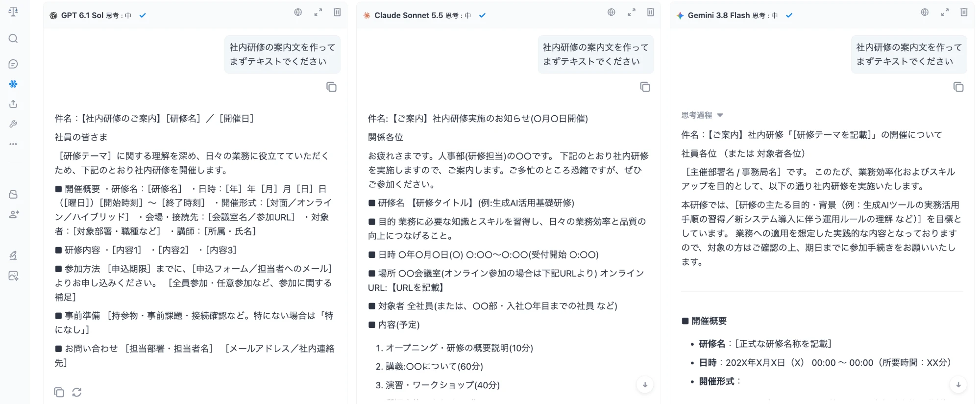Image resolution: width=980 pixels, height=404 pixels.
Task: Toggle the blue checkmark beside Gemini 3.8 Flash
Action: tap(789, 16)
